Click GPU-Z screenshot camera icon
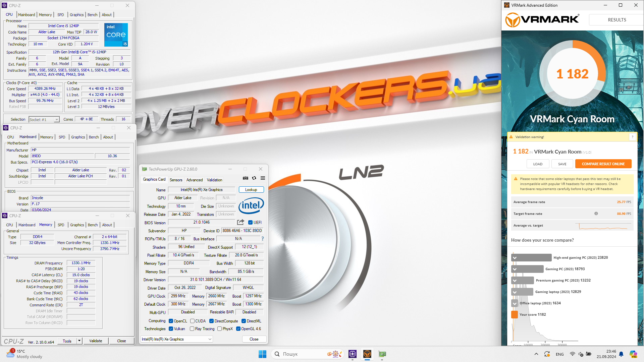Viewport: 644px width, 362px height. (x=246, y=178)
